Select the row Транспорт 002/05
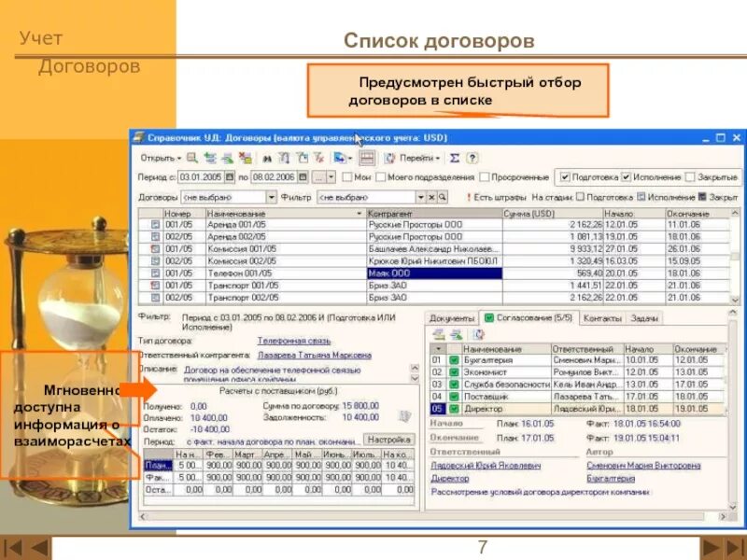747x560 pixels. (433, 298)
